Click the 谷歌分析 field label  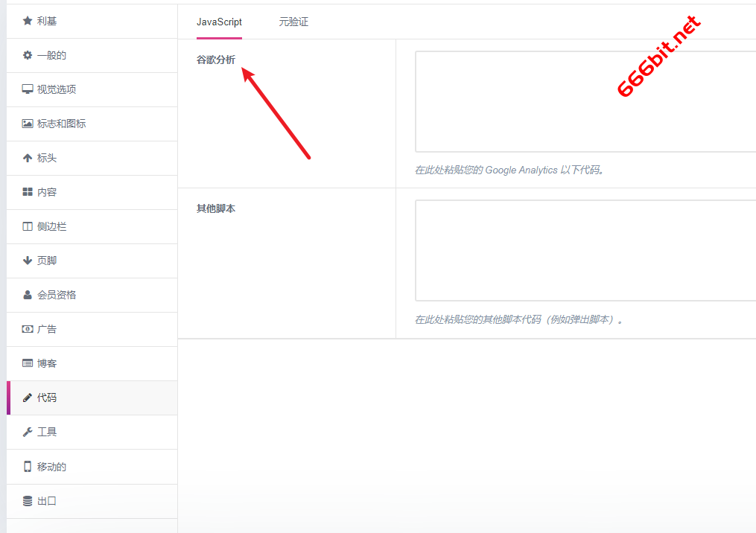[x=215, y=60]
